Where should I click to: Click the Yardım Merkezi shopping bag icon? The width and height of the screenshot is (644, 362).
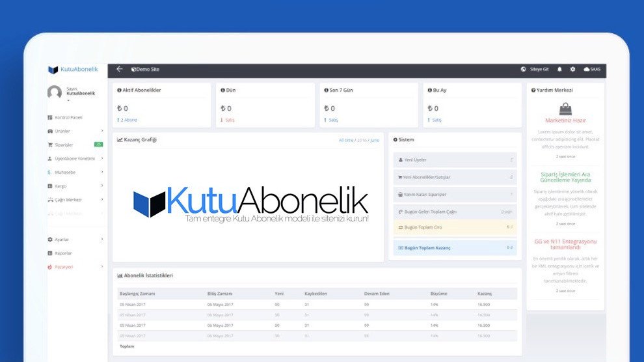565,109
